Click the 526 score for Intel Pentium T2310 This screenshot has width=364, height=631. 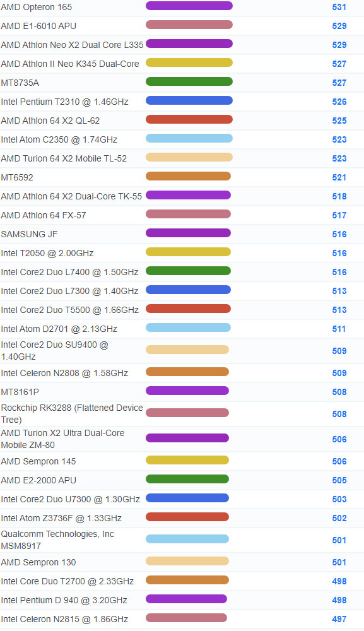tap(339, 102)
